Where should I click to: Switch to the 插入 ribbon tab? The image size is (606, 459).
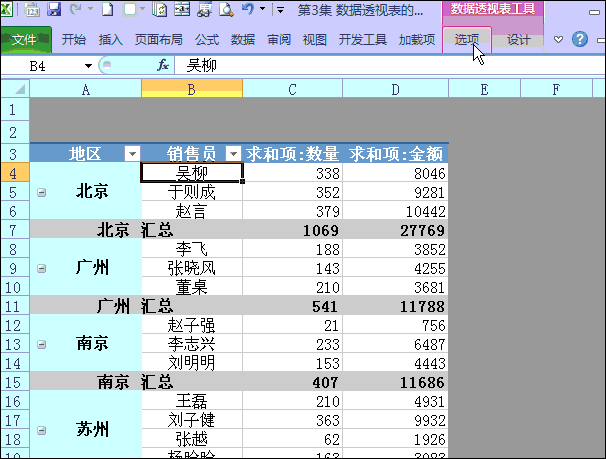[x=111, y=40]
